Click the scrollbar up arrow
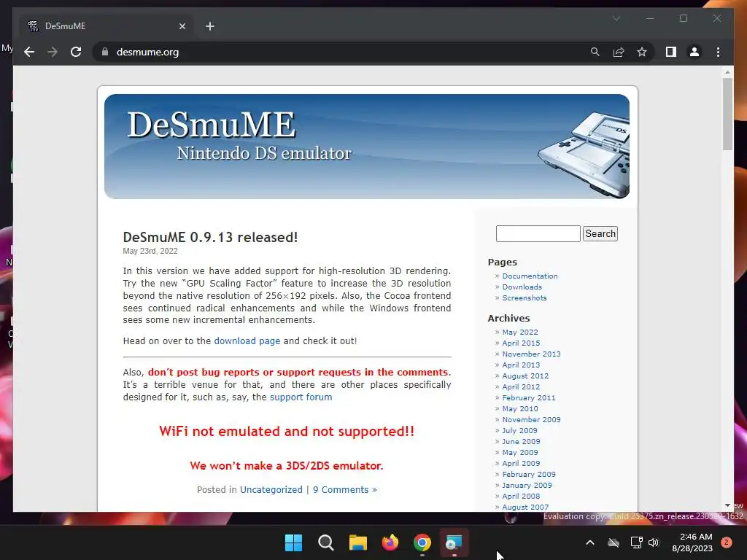The image size is (747, 560). [727, 72]
